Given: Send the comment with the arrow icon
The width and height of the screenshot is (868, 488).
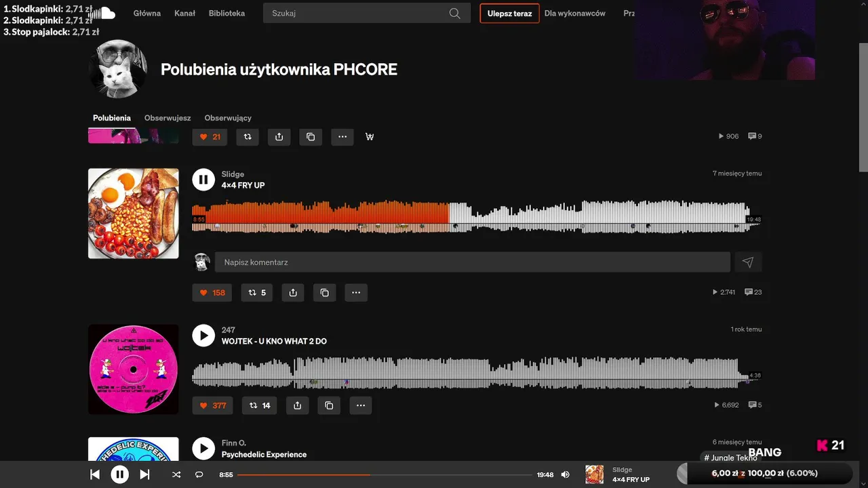Looking at the screenshot, I should pyautogui.click(x=748, y=262).
